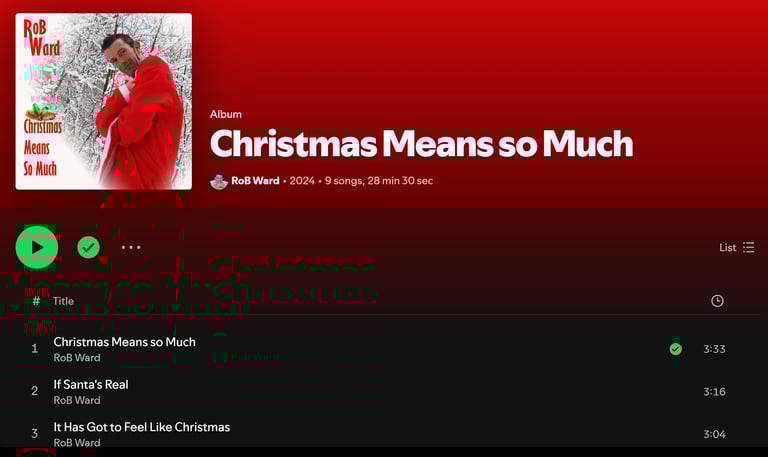
Task: Click the # column header
Action: coord(36,301)
